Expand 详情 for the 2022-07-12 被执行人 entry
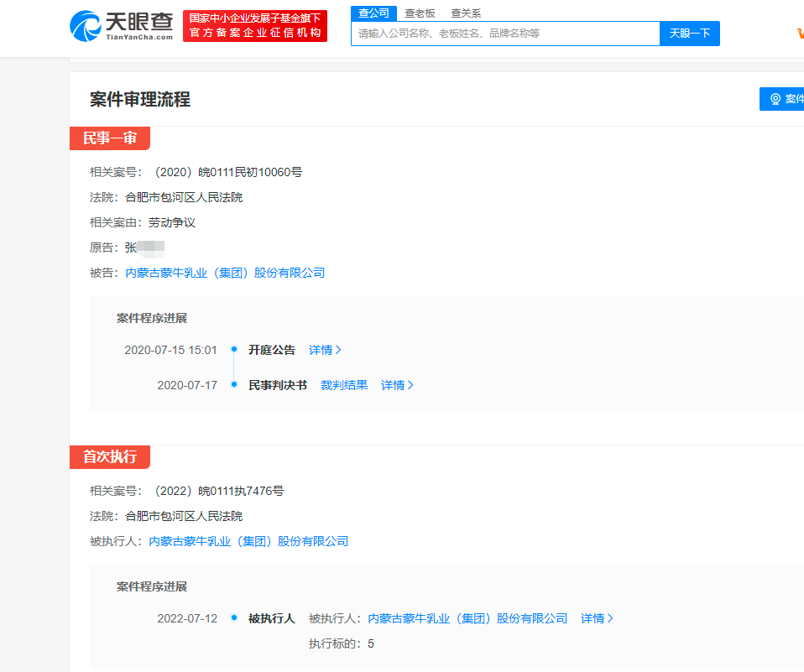 click(x=597, y=618)
